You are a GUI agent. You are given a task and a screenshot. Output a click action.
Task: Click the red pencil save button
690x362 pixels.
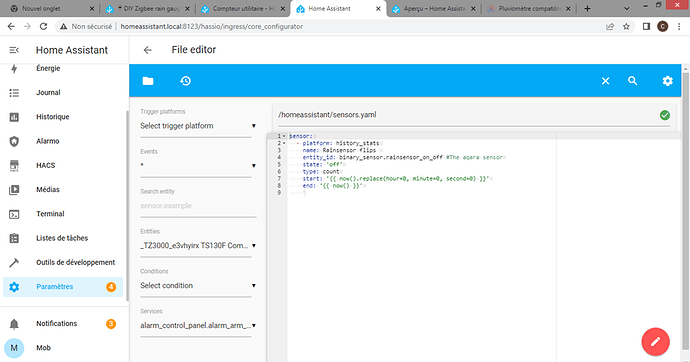pyautogui.click(x=655, y=342)
